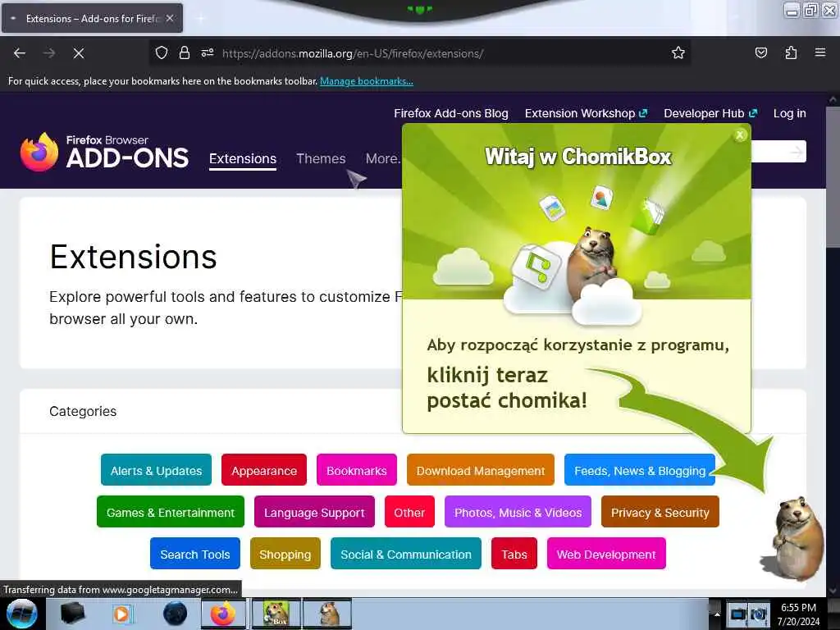
Task: Open the black folder taskbar icon
Action: [73, 614]
